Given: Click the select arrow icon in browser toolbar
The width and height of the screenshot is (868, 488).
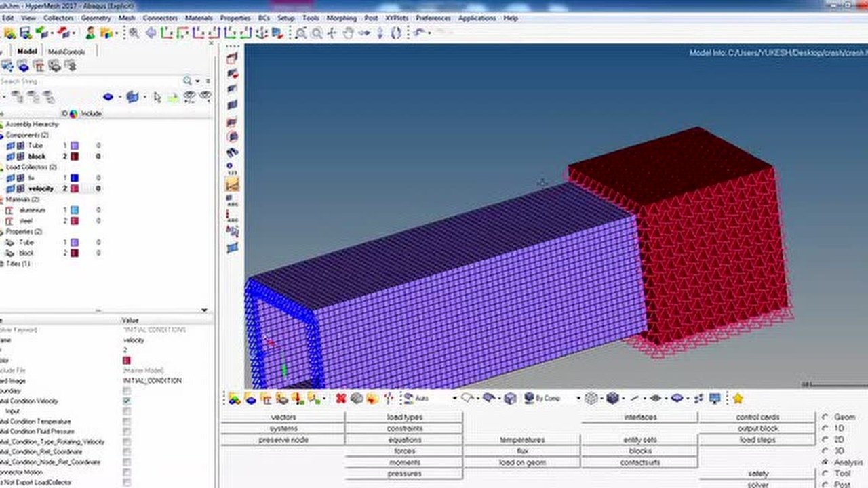Looking at the screenshot, I should [x=157, y=97].
